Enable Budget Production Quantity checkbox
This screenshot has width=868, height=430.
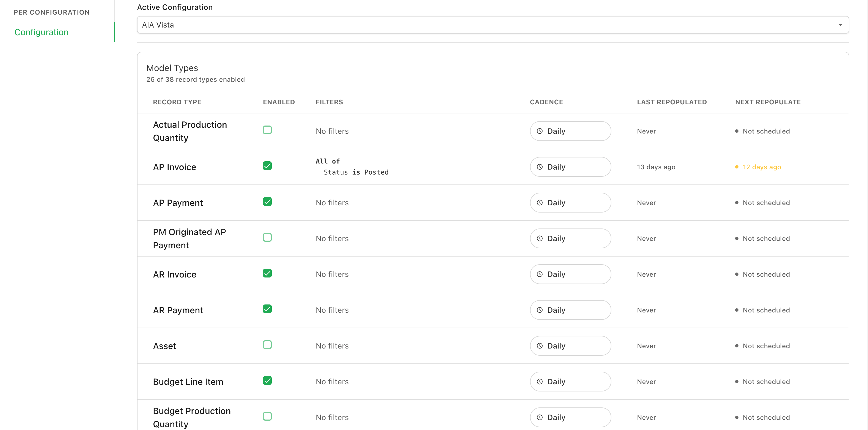pyautogui.click(x=267, y=416)
